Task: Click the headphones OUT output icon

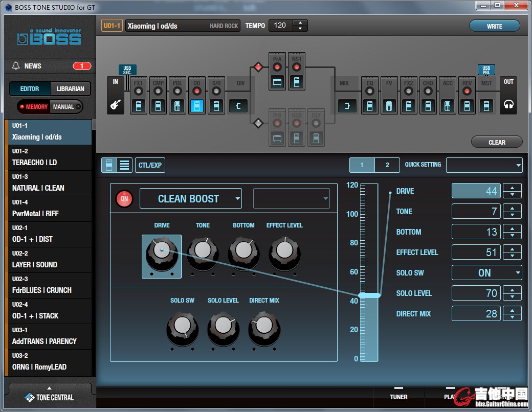Action: (508, 104)
